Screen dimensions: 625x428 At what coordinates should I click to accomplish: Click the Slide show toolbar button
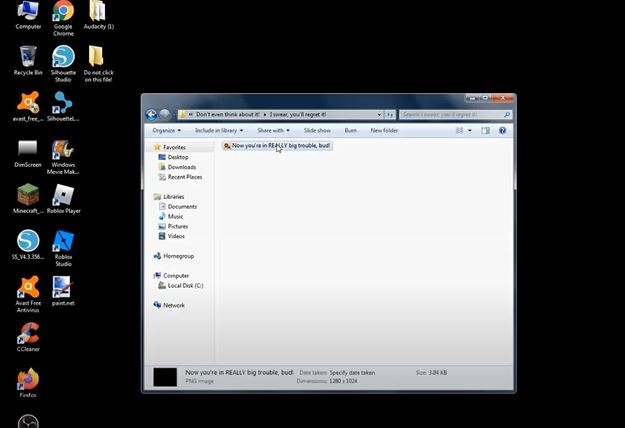[317, 130]
